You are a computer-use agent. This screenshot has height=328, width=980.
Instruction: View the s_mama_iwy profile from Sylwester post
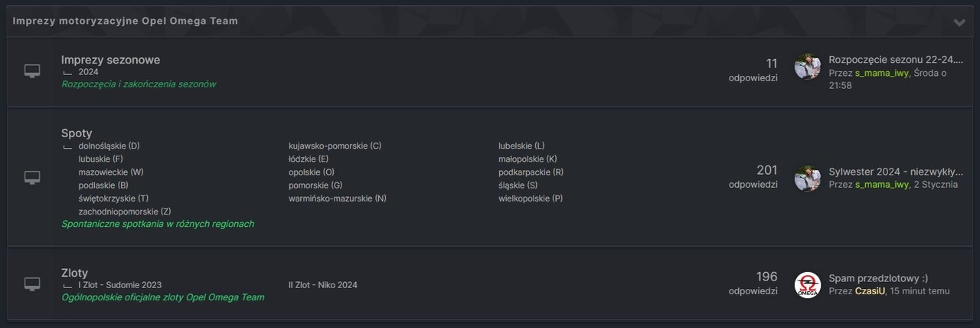882,184
